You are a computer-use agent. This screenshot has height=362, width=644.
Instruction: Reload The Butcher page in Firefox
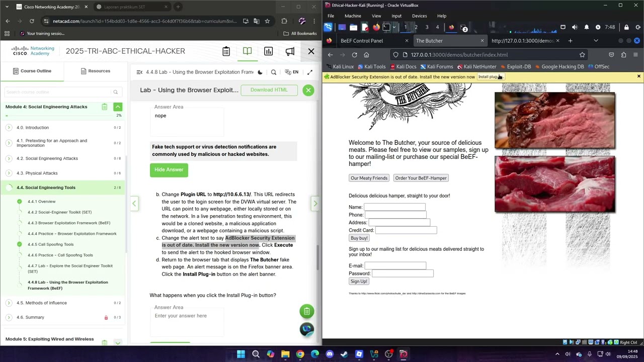click(354, 55)
